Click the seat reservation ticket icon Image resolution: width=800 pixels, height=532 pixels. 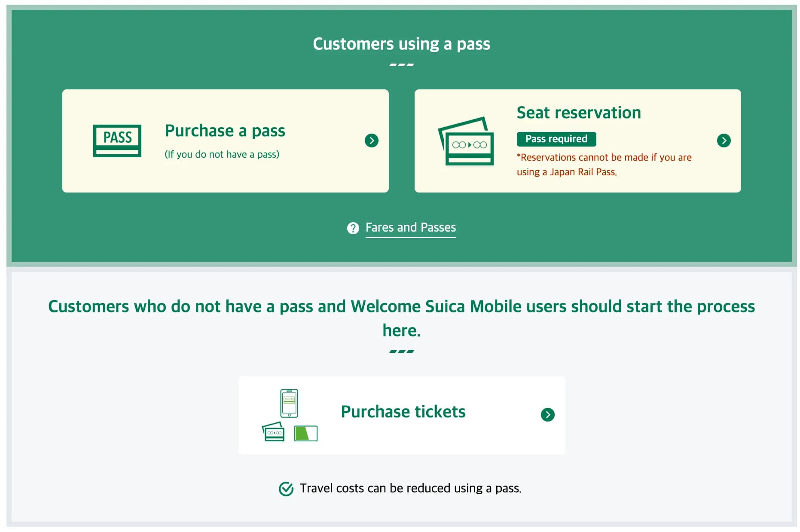pos(466,141)
